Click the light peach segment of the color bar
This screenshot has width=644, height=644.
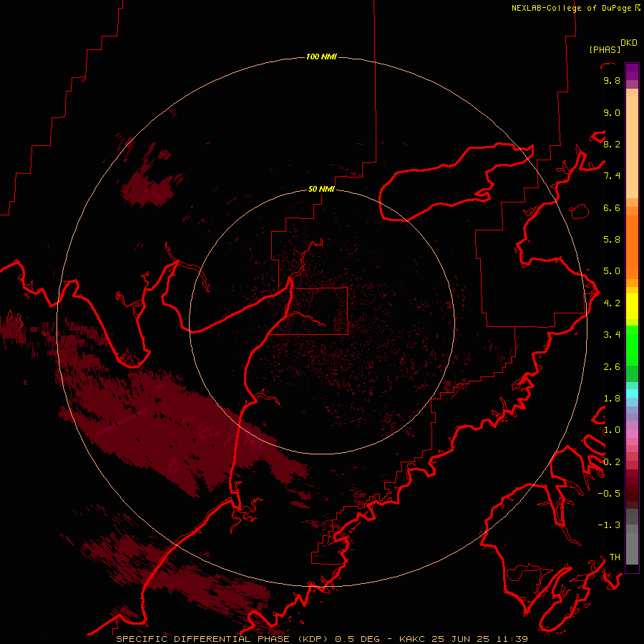coord(632,147)
